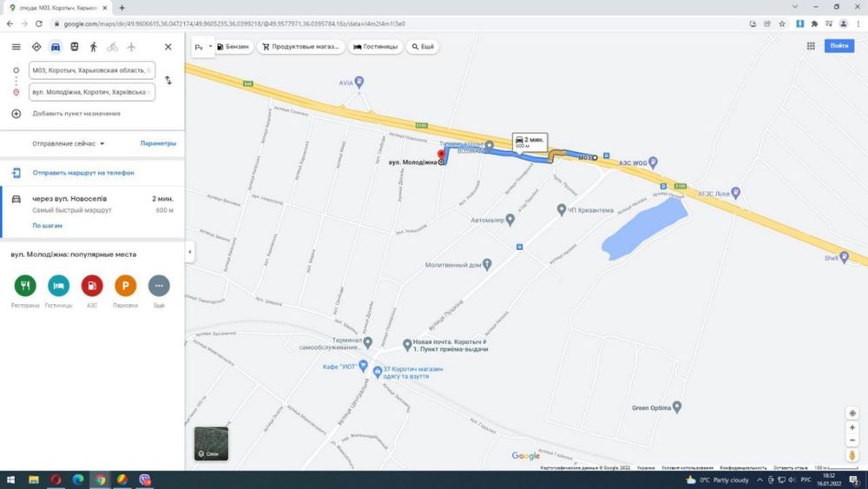
Task: Open Google apps grid
Action: tap(811, 46)
